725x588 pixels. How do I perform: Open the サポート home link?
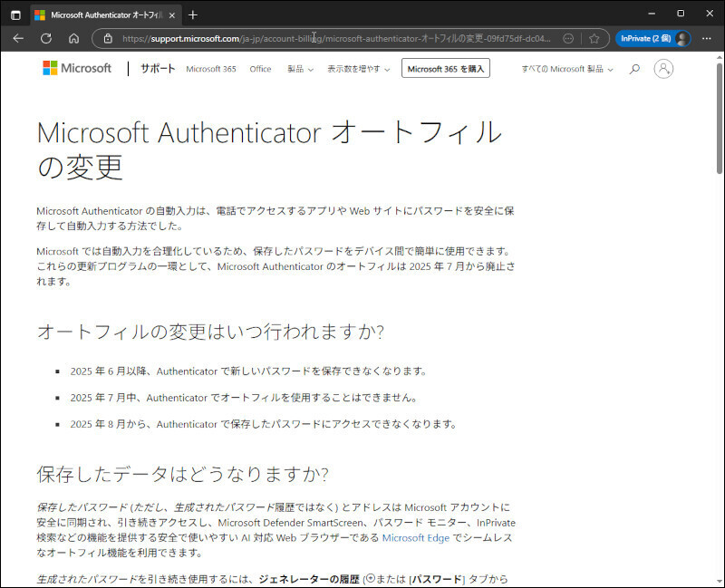158,69
